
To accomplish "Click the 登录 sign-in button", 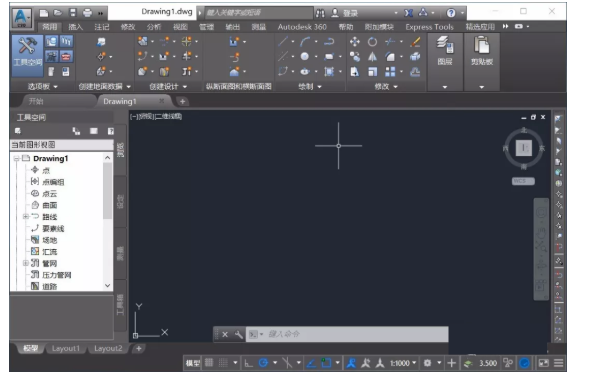I will coord(345,13).
